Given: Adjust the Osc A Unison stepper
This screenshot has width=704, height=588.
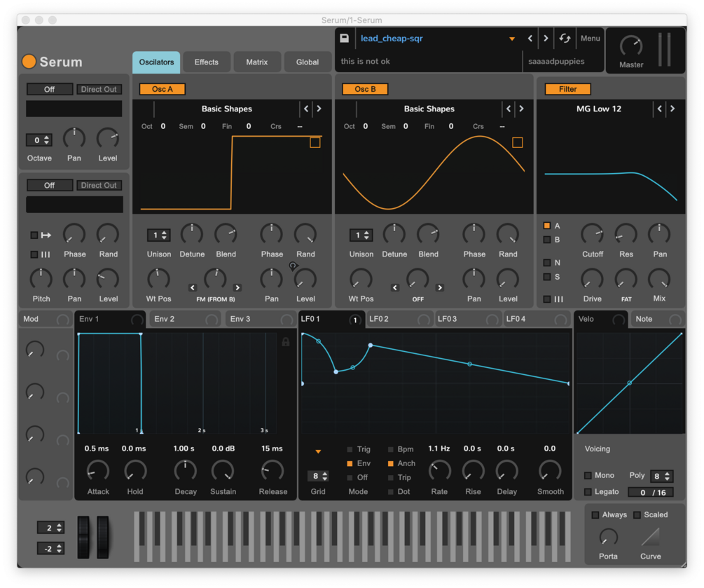Looking at the screenshot, I should [158, 235].
